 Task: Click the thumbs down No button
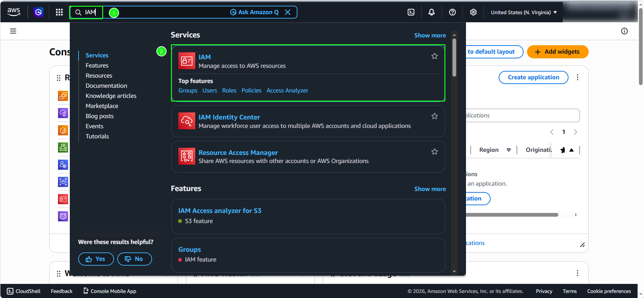coord(135,259)
